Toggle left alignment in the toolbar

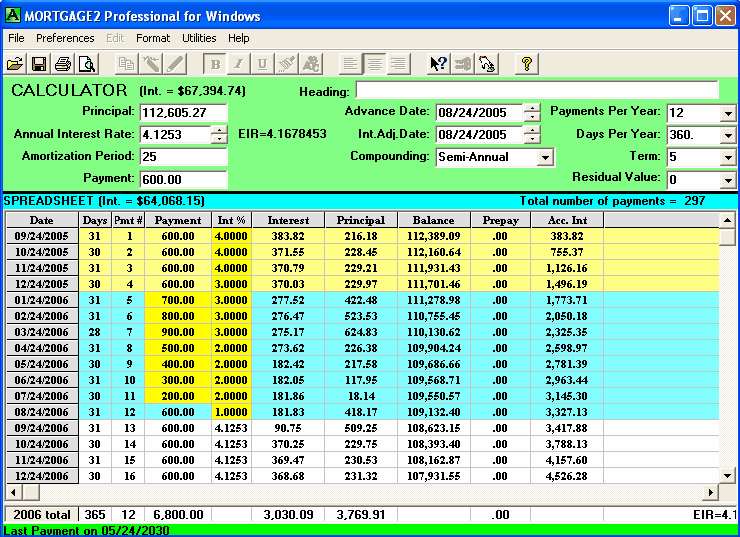pyautogui.click(x=350, y=64)
